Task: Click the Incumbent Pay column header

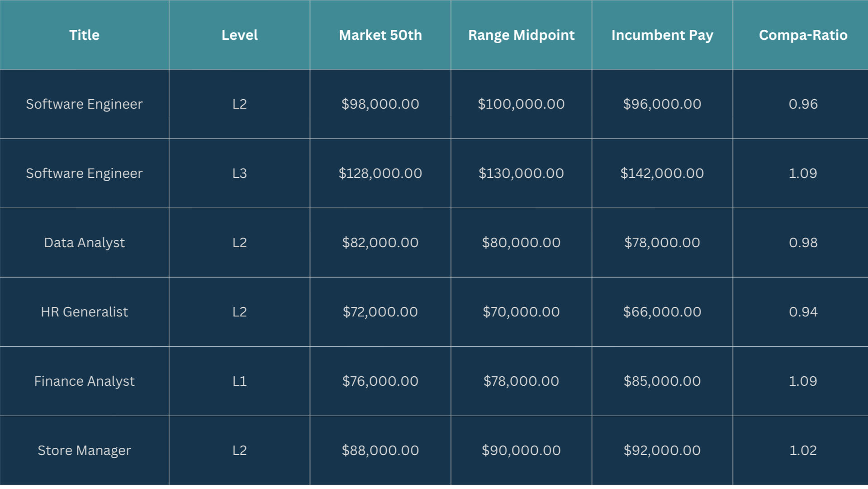Action: pos(662,35)
